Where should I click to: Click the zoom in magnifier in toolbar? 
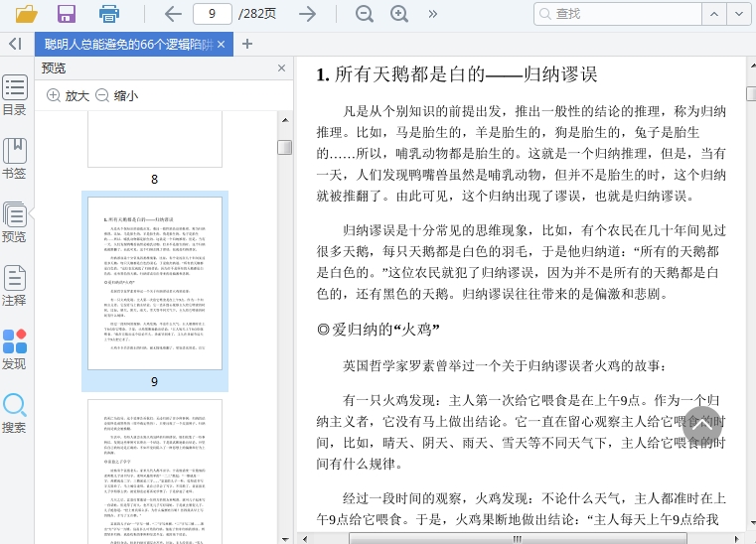(x=399, y=14)
